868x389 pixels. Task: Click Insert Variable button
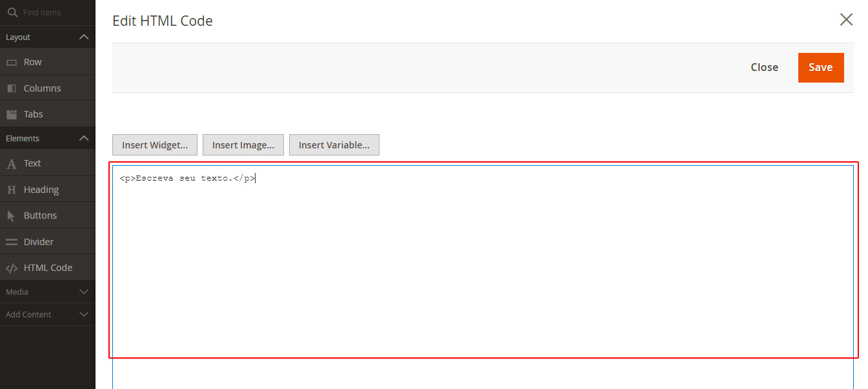[x=334, y=145]
